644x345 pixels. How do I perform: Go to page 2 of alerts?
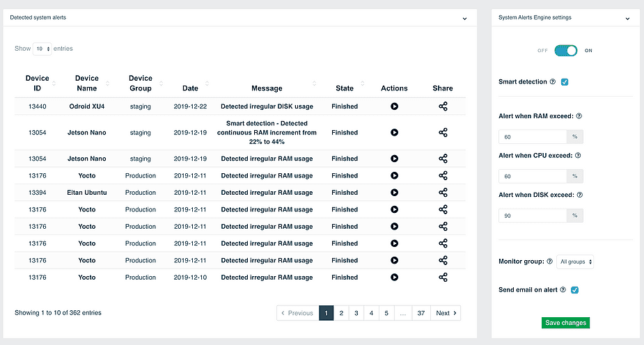[x=341, y=313]
